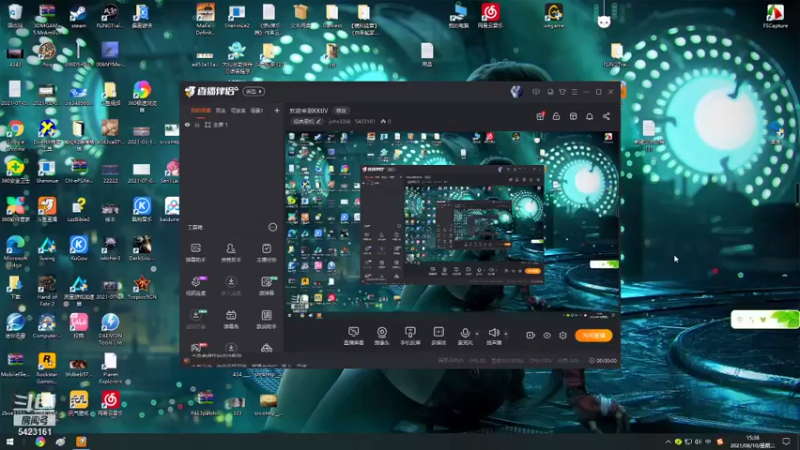Open notifications bell icon
Screen dimensions: 800x450
point(589,116)
